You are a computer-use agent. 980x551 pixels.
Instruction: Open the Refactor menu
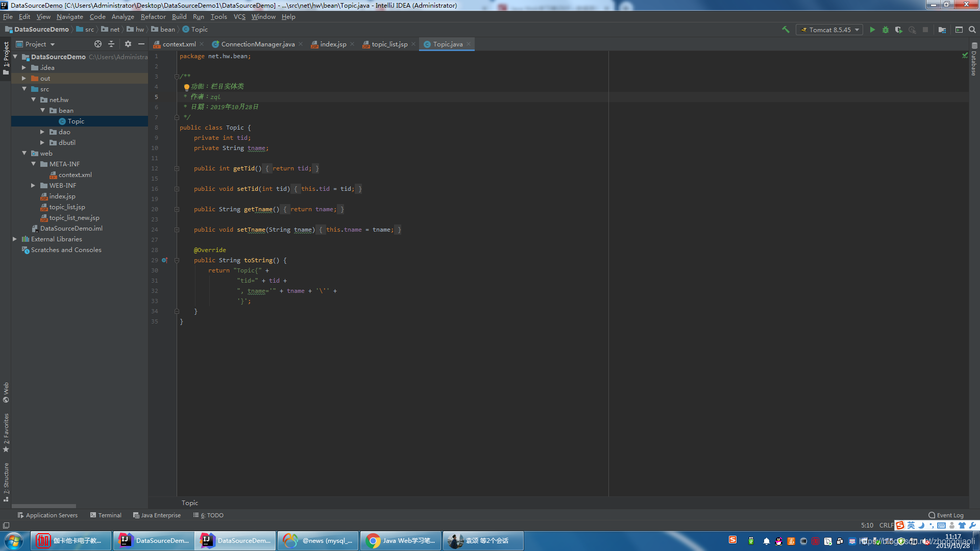click(x=153, y=16)
